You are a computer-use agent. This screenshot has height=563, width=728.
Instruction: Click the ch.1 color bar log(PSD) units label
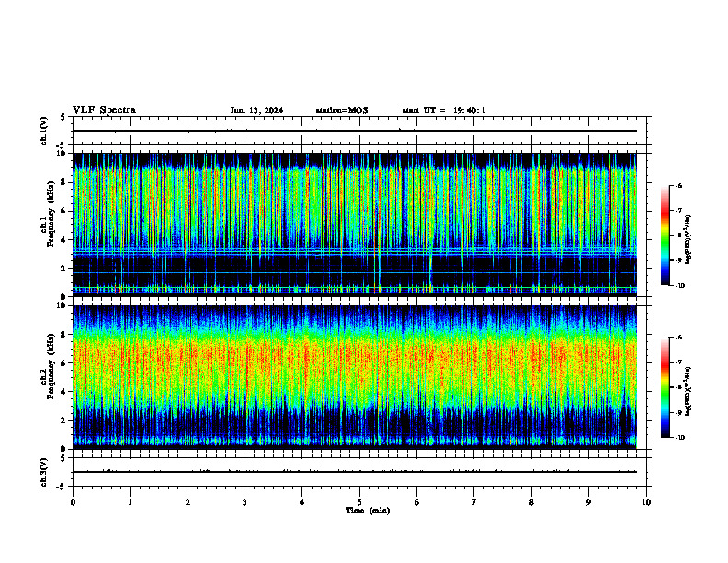tap(688, 240)
